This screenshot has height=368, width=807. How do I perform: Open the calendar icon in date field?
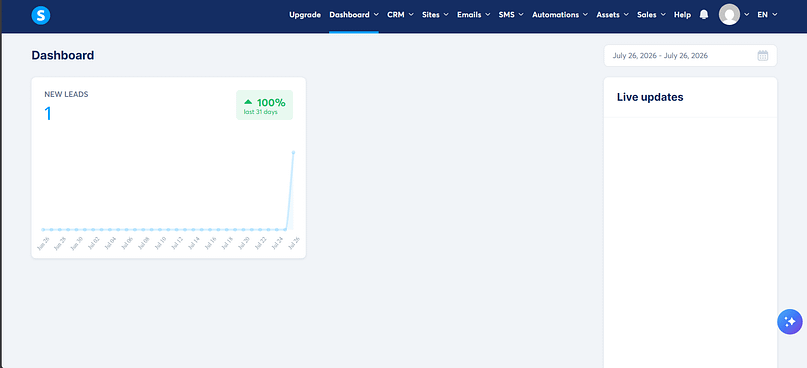point(763,56)
